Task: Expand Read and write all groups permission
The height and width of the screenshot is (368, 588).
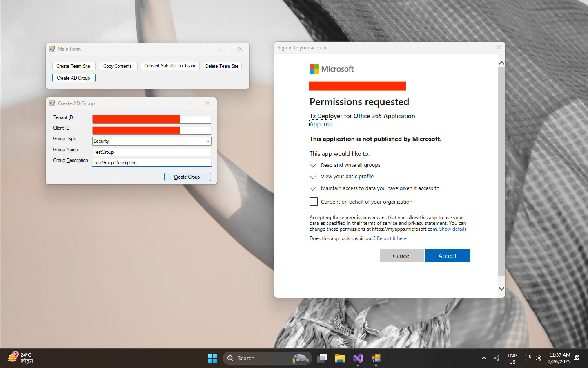Action: [x=313, y=166]
